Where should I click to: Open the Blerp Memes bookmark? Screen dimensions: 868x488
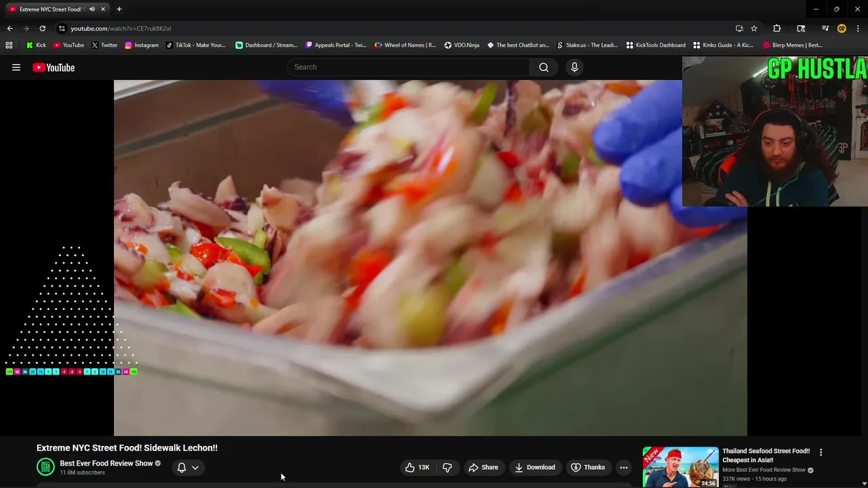click(793, 45)
